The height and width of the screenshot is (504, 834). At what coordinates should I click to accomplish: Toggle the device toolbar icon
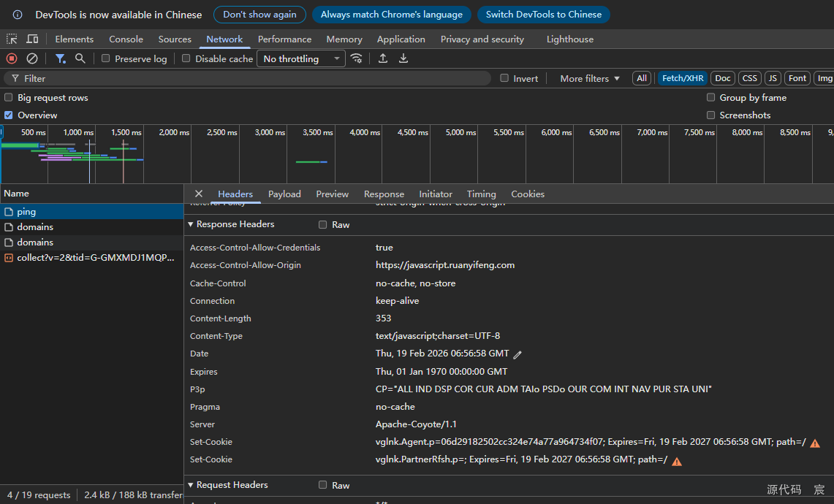32,39
